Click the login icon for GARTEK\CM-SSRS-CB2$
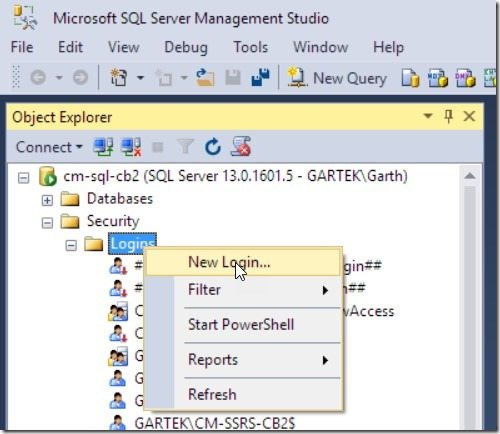Viewport: 500px width, 434px height. click(118, 423)
